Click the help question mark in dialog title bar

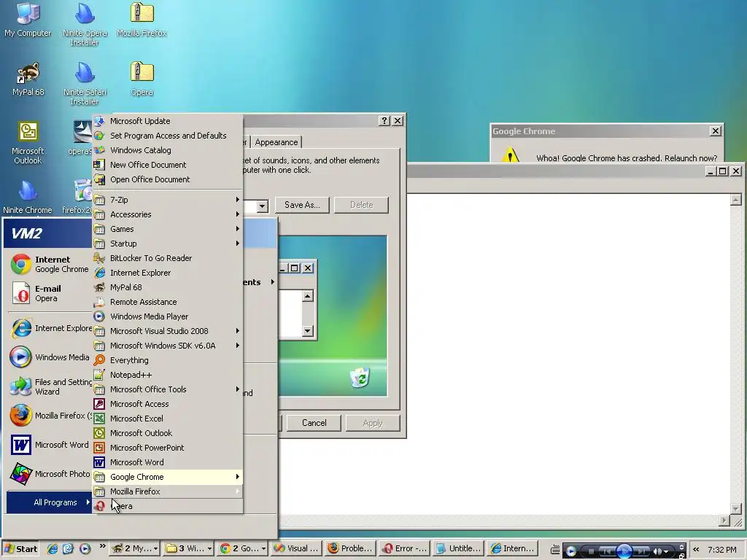(x=384, y=120)
